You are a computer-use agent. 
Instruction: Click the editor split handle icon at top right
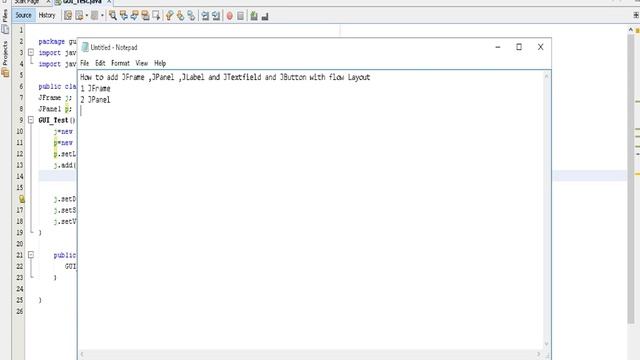click(x=636, y=15)
